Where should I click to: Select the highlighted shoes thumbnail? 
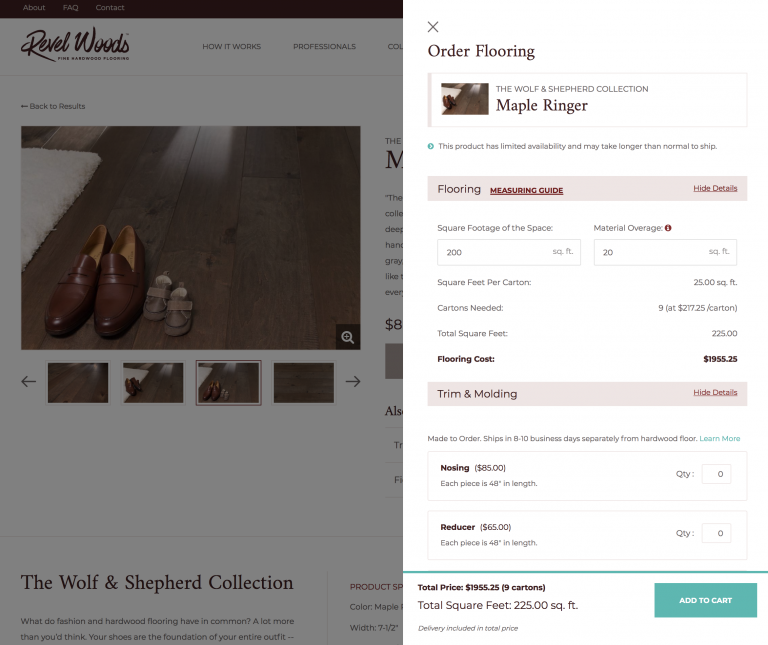[229, 383]
